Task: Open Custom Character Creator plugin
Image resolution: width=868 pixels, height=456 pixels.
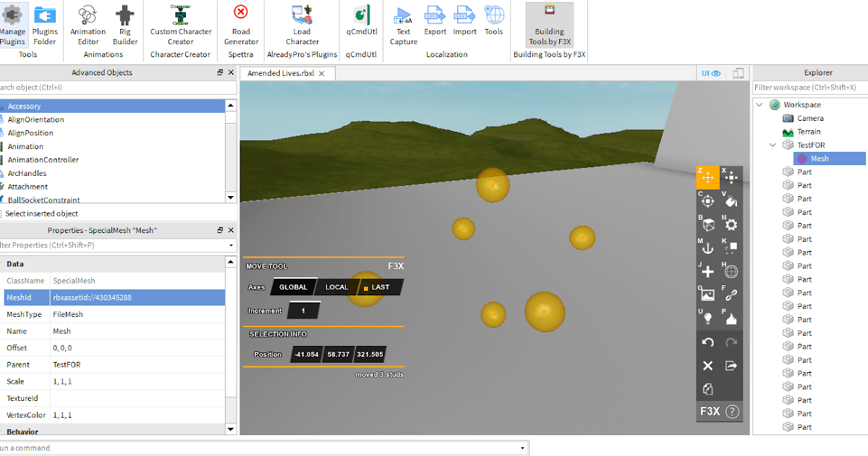Action: 181,25
